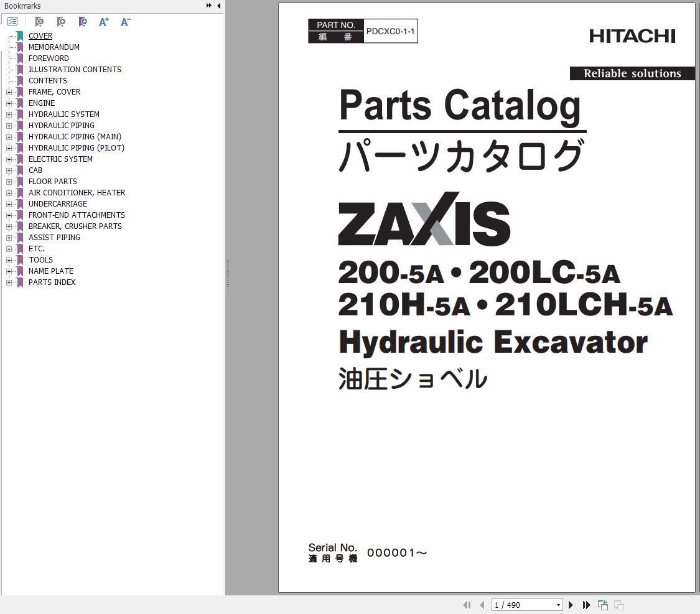
Task: Click the add new bookmark icon
Action: point(61,21)
